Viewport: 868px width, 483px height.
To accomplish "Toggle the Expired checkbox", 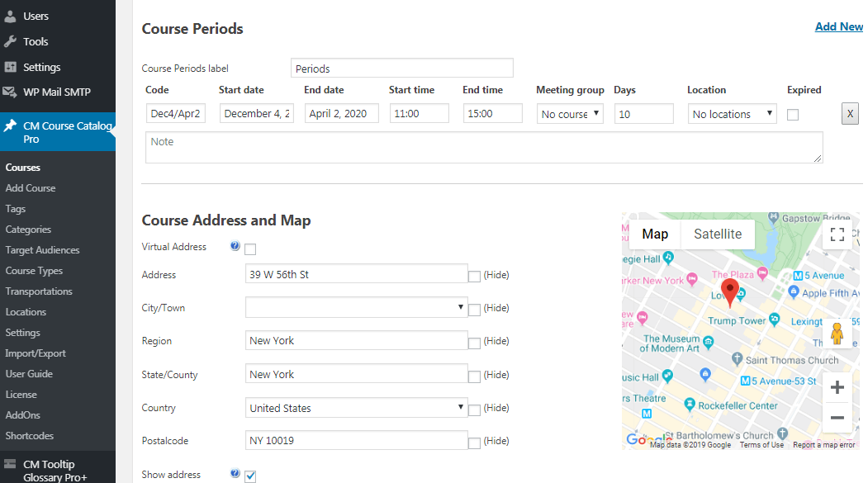I will click(x=793, y=115).
